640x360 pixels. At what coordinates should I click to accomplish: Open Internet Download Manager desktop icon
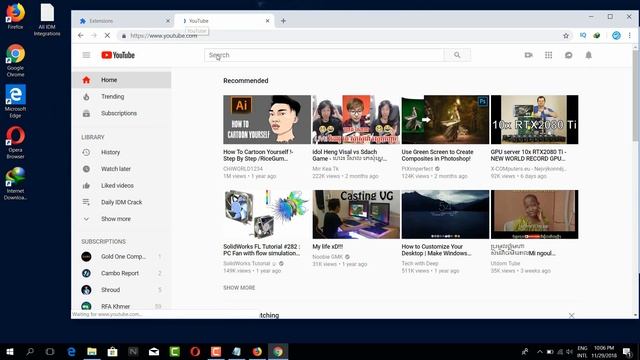coord(16,183)
